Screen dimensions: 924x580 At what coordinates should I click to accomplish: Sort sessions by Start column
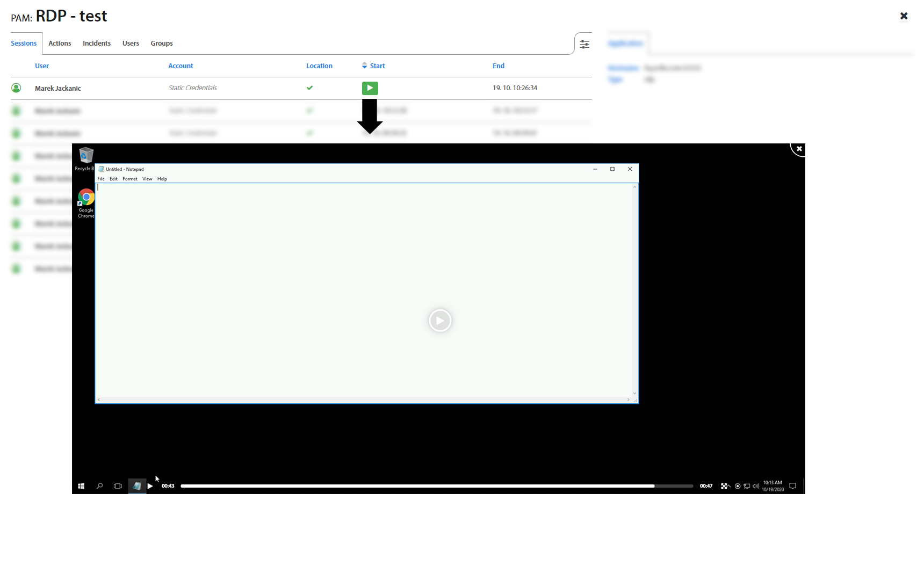point(377,66)
